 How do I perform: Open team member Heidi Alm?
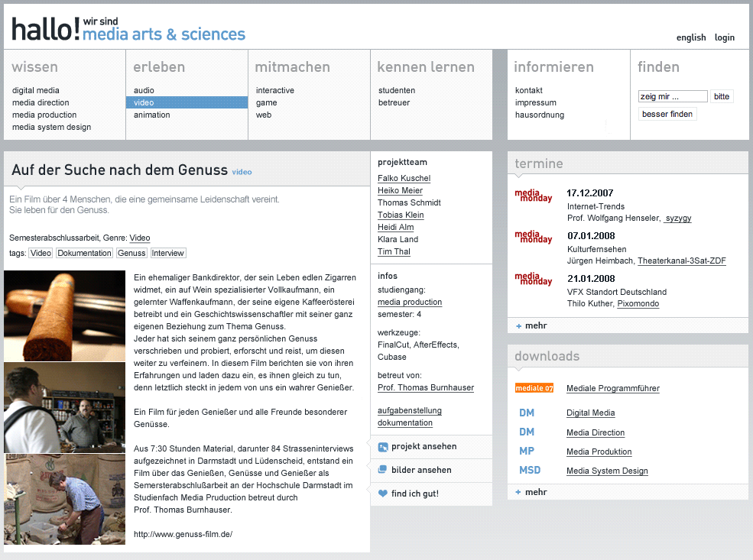396,227
